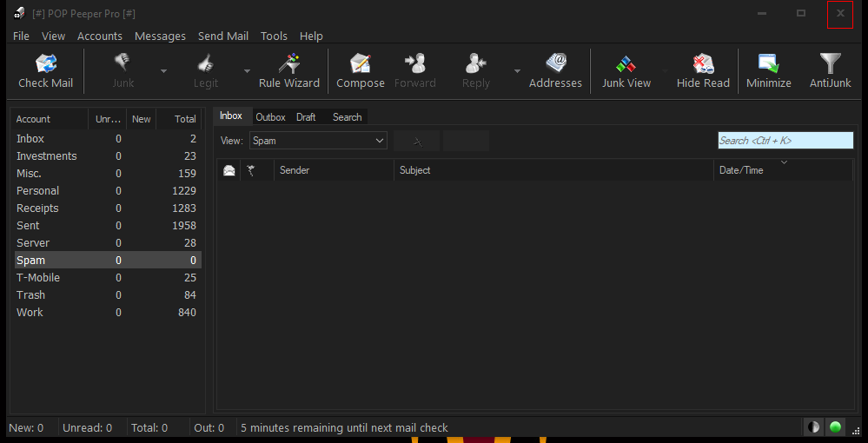Switch to the Draft tab
This screenshot has width=868, height=443.
[306, 117]
